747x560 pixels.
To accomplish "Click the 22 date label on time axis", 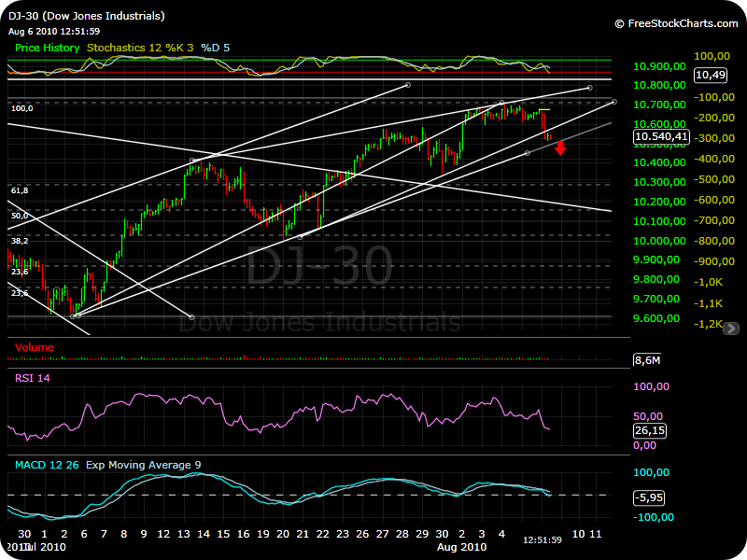I will (322, 534).
